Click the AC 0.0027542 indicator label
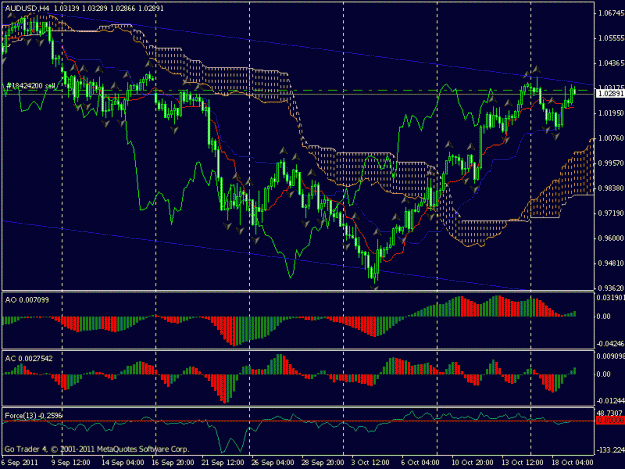Image resolution: width=625 pixels, height=469 pixels. (x=29, y=359)
